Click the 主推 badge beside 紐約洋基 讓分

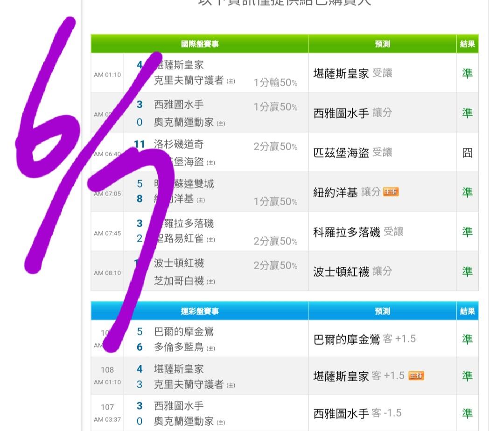click(x=391, y=192)
